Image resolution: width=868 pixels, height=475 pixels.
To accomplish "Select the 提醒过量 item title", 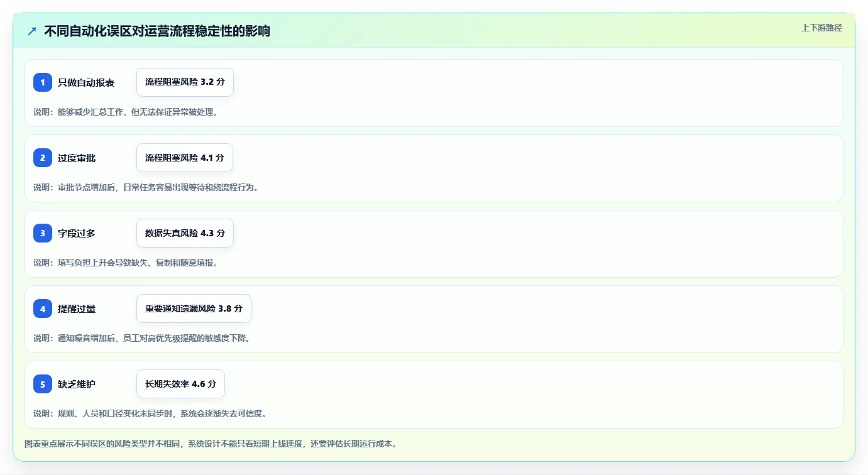I will [77, 308].
